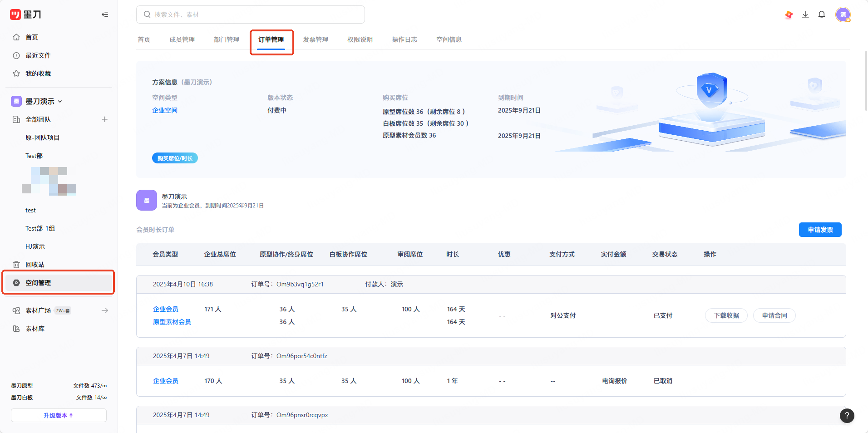Image resolution: width=868 pixels, height=433 pixels.
Task: Open the HJ演示 team
Action: pyautogui.click(x=35, y=246)
